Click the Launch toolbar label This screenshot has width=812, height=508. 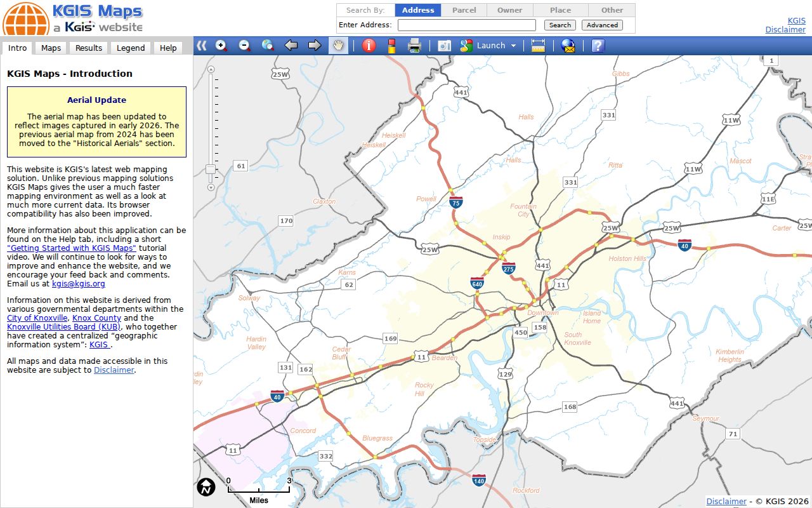[x=491, y=46]
